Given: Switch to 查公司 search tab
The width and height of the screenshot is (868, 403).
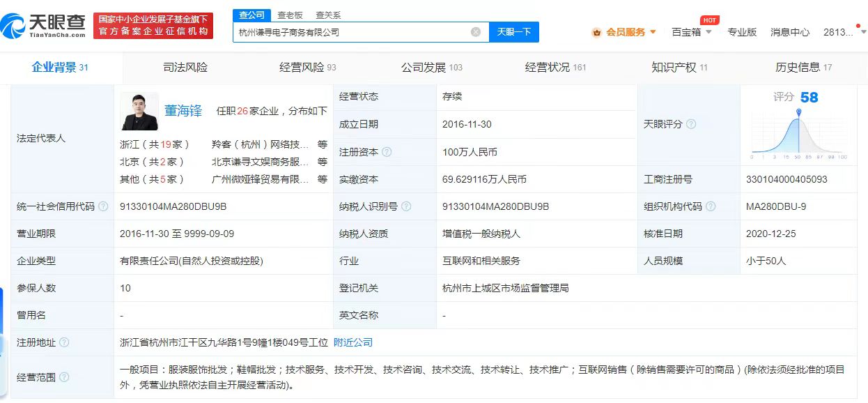Looking at the screenshot, I should point(251,15).
